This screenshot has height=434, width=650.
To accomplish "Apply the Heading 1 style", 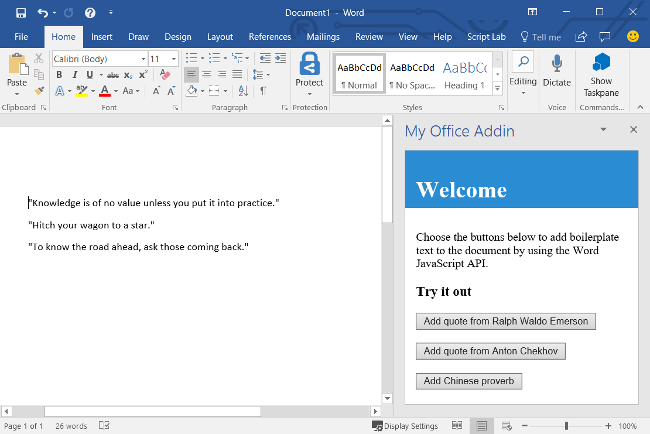I will (x=464, y=74).
